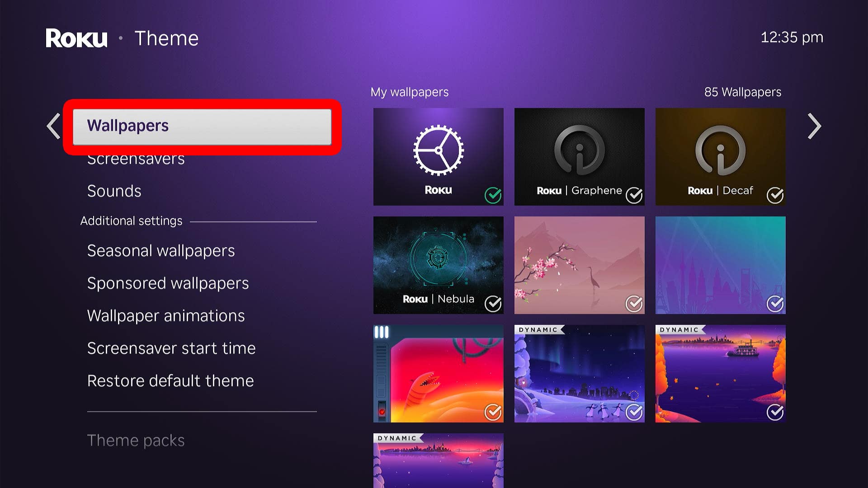868x488 pixels.
Task: Click the checkmark on the purple cityscape wallpaper
Action: pos(775,304)
